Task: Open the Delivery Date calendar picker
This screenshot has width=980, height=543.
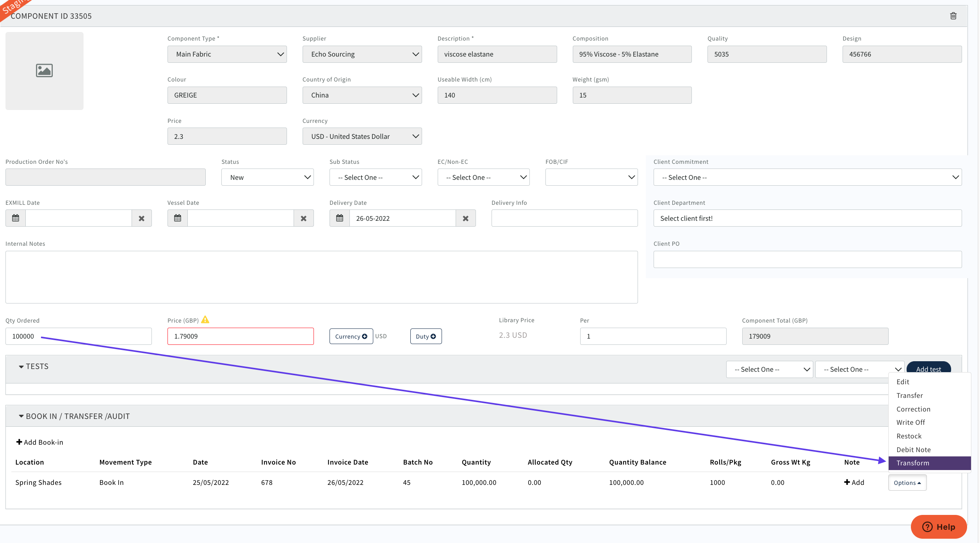Action: click(340, 218)
